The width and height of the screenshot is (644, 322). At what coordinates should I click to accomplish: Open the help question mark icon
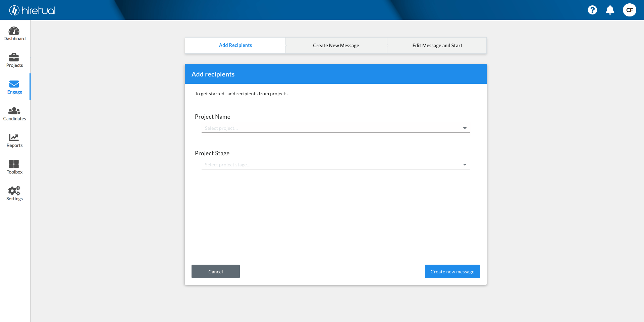(x=592, y=10)
